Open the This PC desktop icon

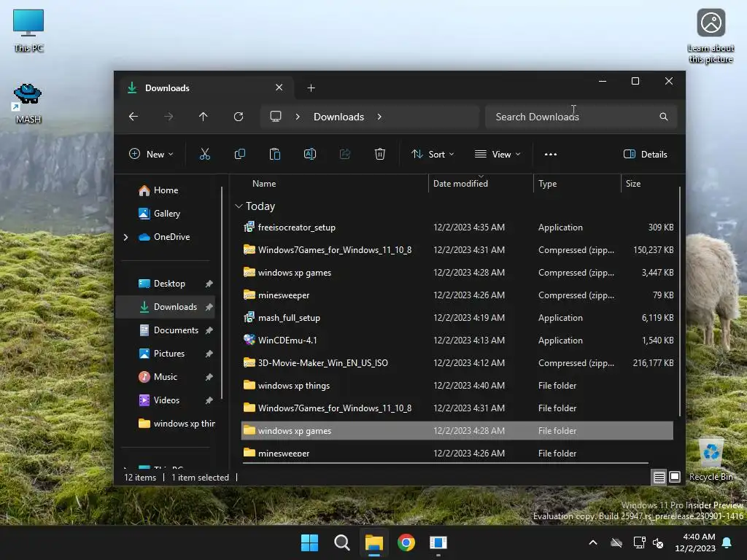click(28, 31)
